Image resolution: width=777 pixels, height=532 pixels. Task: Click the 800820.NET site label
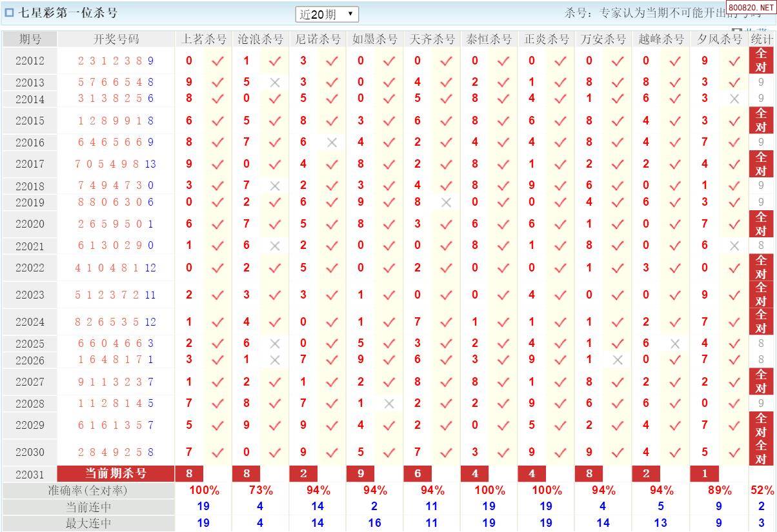[751, 7]
